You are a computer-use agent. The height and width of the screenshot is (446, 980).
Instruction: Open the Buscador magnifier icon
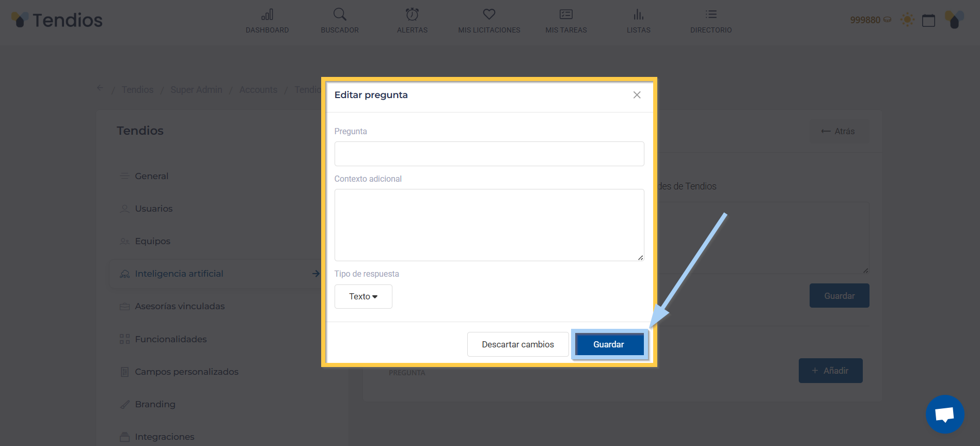click(339, 14)
